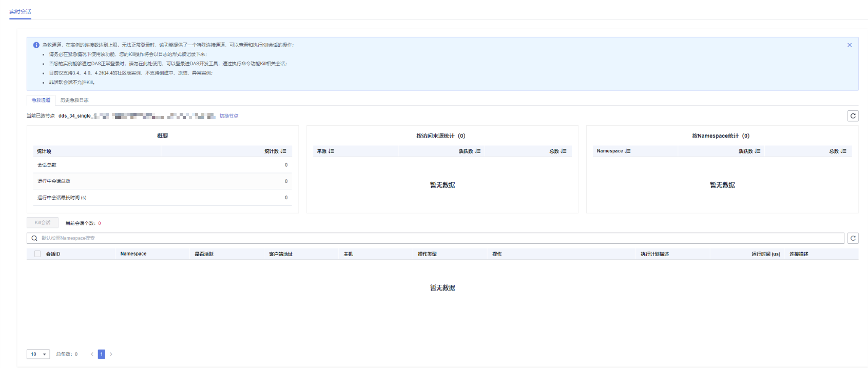Open the page size dropdown showing 10
The height and width of the screenshot is (368, 868).
(x=38, y=354)
